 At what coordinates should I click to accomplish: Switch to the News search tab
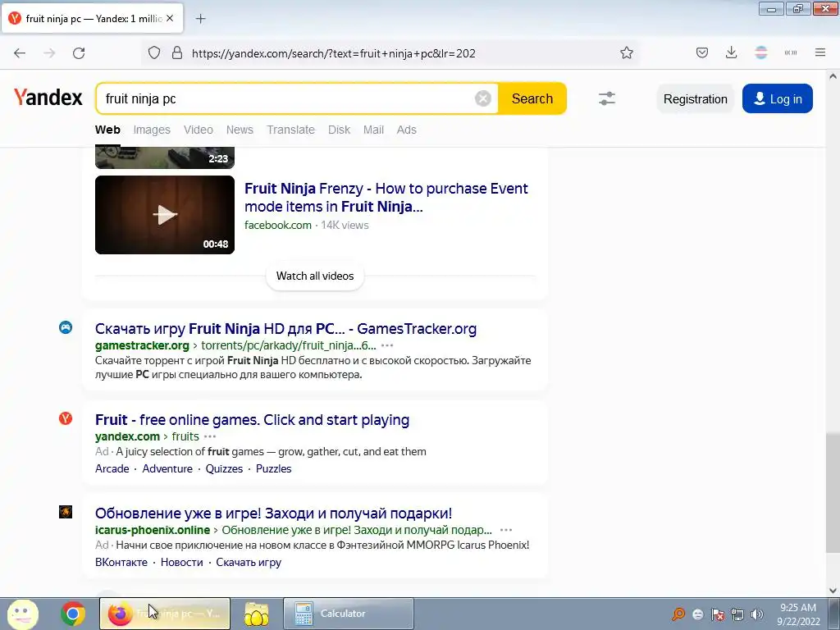point(240,130)
